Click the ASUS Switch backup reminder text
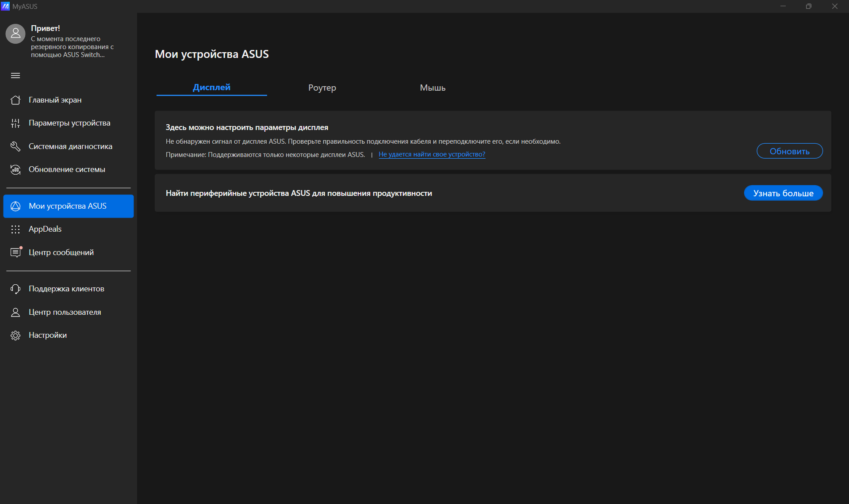849x504 pixels. 72,47
